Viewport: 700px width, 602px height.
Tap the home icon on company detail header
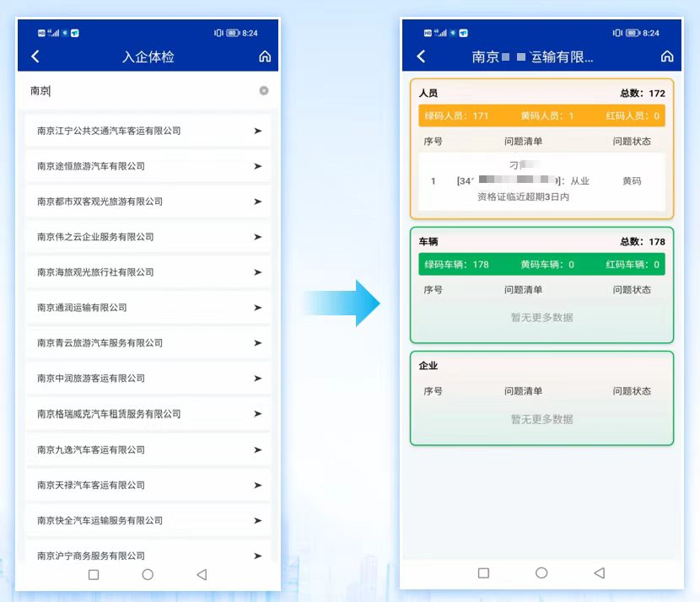pyautogui.click(x=667, y=56)
